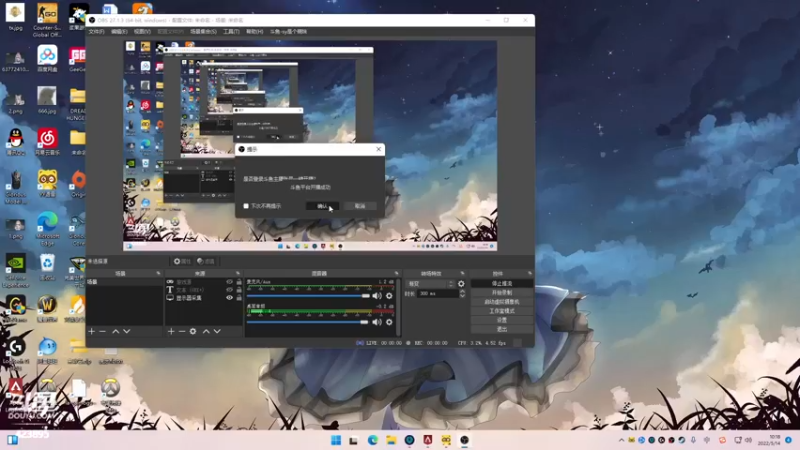Open the GeForce Experience desktop icon
Screen dimensions: 800x450
point(15,270)
